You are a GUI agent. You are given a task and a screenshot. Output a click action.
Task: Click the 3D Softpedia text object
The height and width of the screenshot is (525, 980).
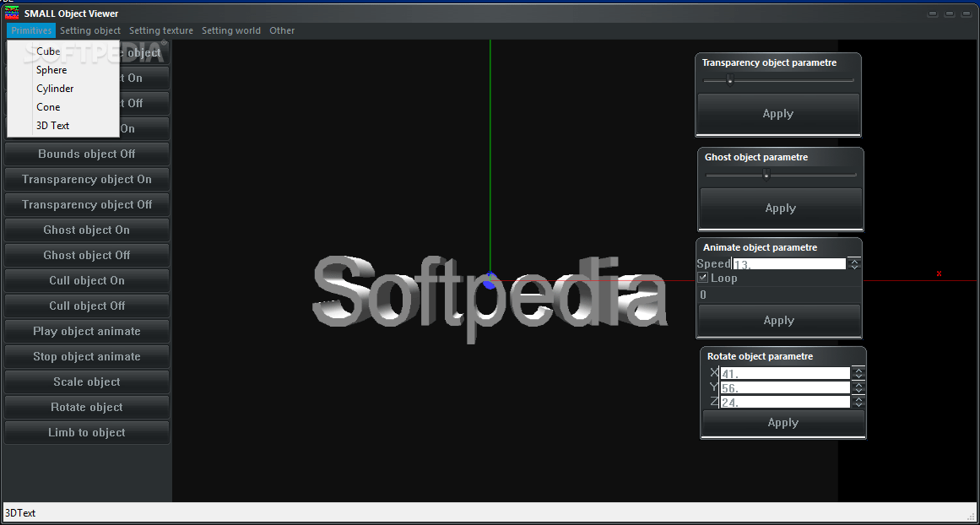(490, 299)
